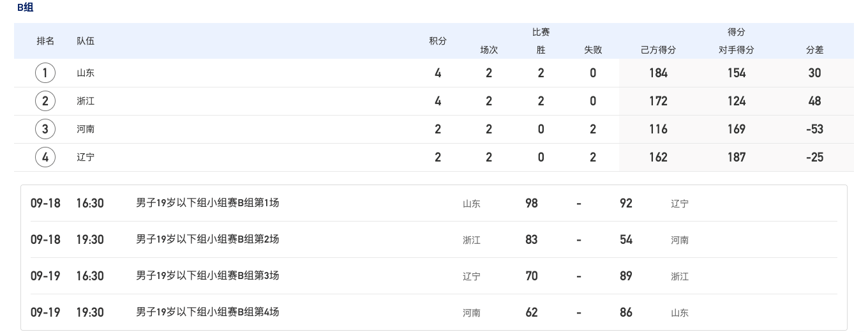
Task: Open match 男子19岁以下组小组赛B组第2场
Action: (x=207, y=239)
